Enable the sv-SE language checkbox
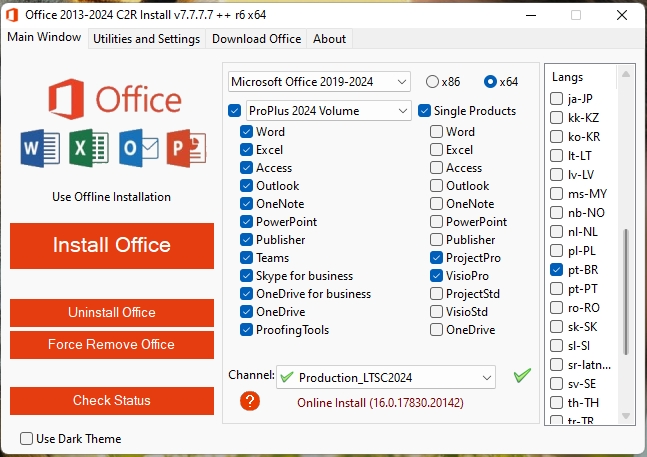 pyautogui.click(x=557, y=384)
